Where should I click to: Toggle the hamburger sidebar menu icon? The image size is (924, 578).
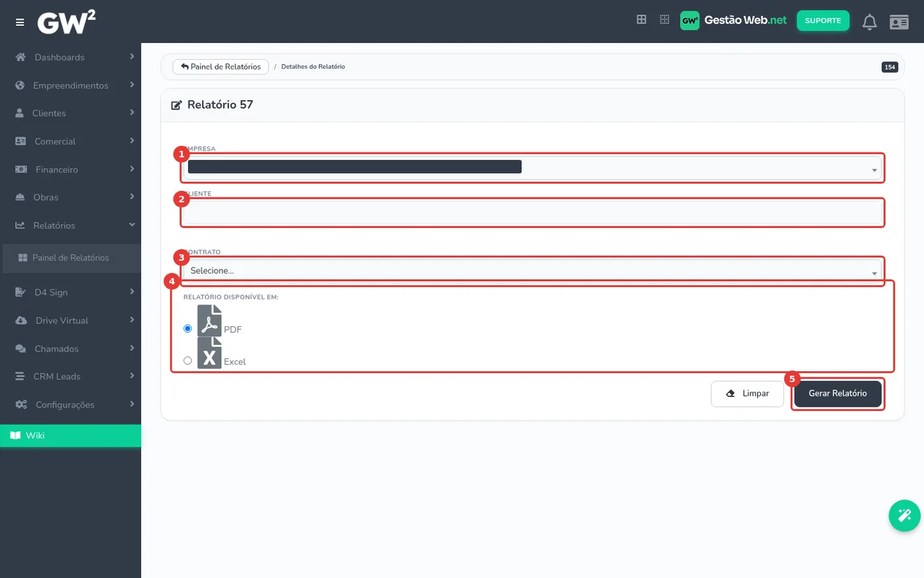[x=20, y=22]
